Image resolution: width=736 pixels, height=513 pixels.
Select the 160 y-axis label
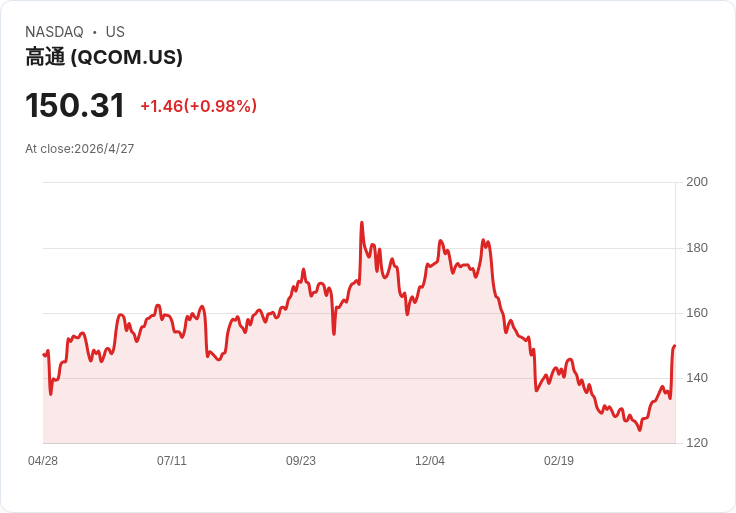697,313
